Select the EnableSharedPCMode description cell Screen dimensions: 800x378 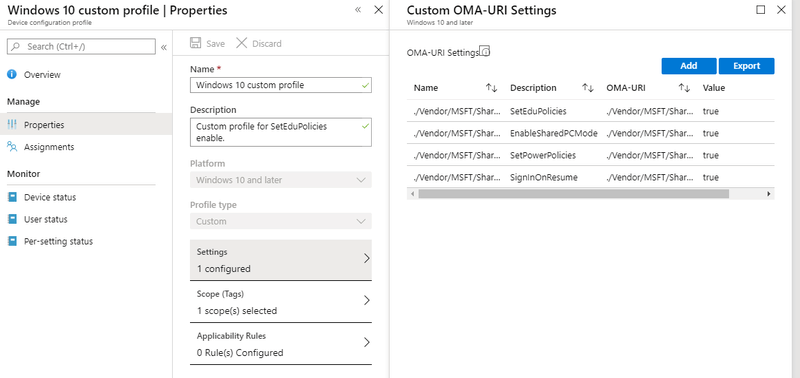[x=554, y=133]
